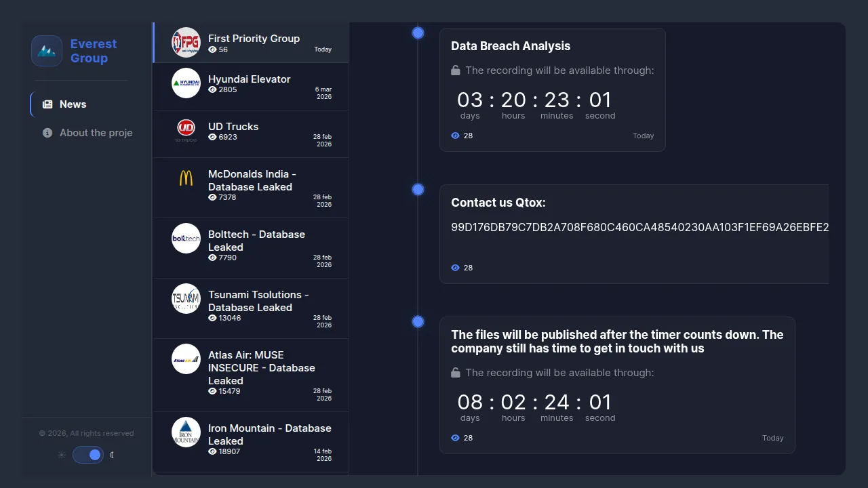Click the lock icon in Data Breach Analysis

pyautogui.click(x=456, y=70)
